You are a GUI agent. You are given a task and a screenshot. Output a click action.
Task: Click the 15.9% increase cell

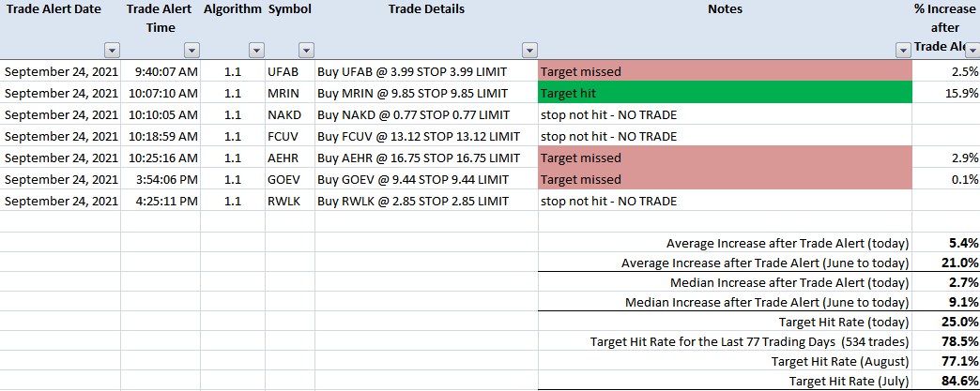coord(945,93)
